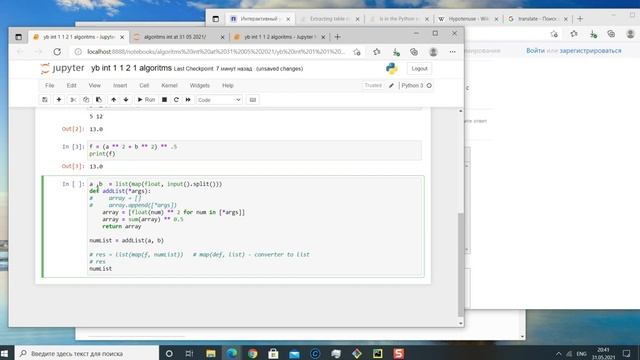640x360 pixels.
Task: Open browser favorites star icon in front window
Action: 377,52
